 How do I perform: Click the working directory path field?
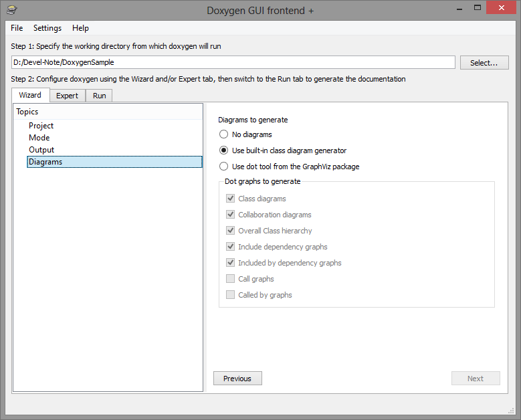click(x=233, y=62)
